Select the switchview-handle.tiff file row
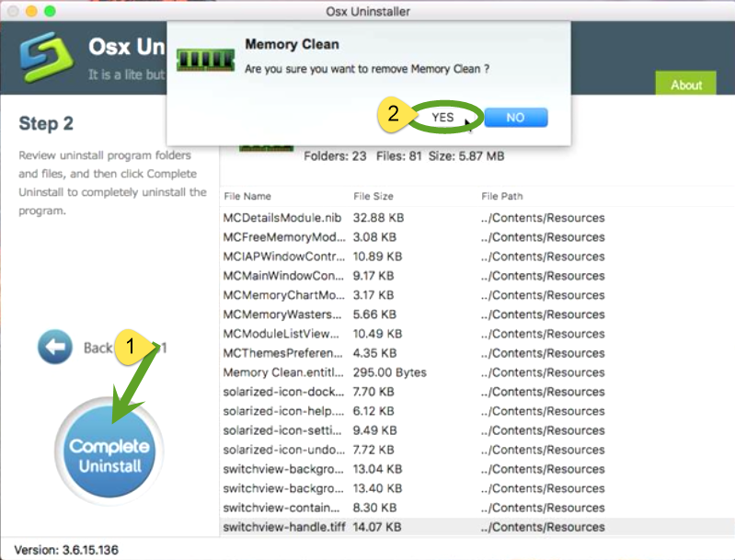 (x=477, y=527)
